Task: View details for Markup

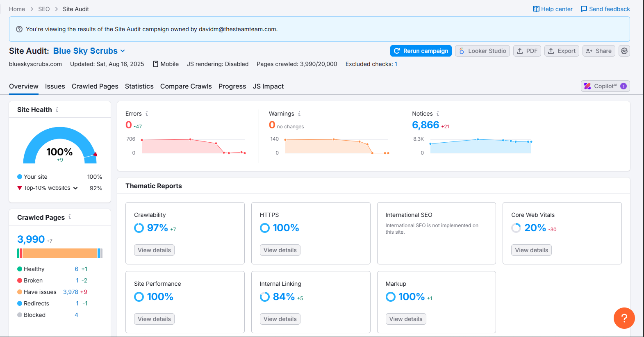Action: click(406, 319)
